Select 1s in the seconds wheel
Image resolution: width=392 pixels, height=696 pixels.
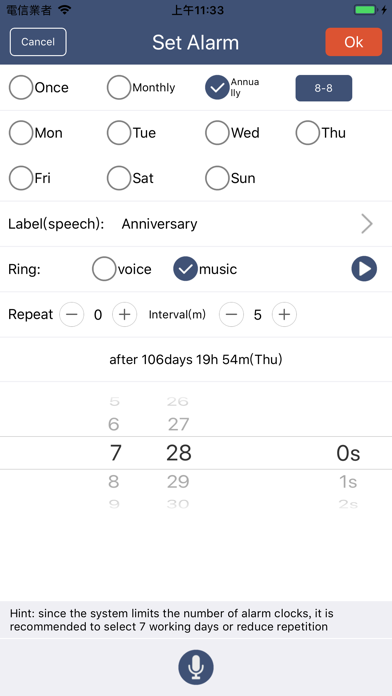[348, 482]
